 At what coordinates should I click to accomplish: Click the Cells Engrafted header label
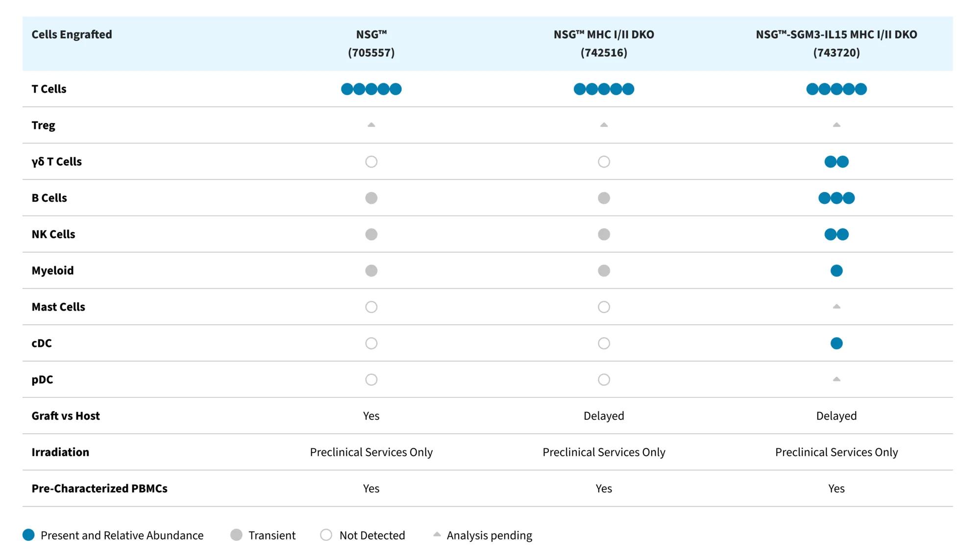(x=72, y=34)
